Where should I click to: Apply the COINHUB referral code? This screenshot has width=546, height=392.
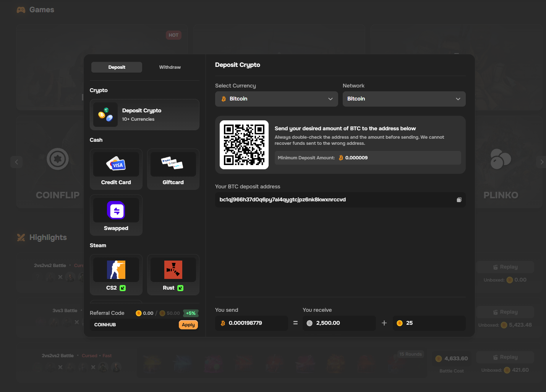coord(188,325)
